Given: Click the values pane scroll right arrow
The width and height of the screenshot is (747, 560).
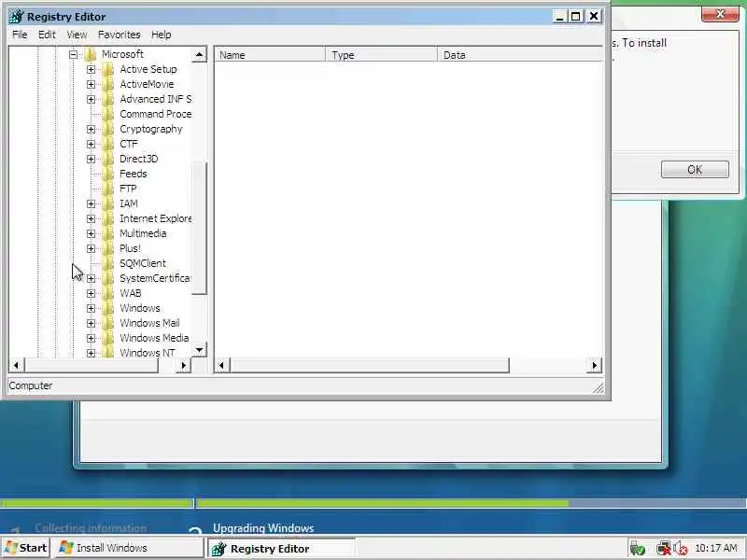Looking at the screenshot, I should click(x=595, y=366).
